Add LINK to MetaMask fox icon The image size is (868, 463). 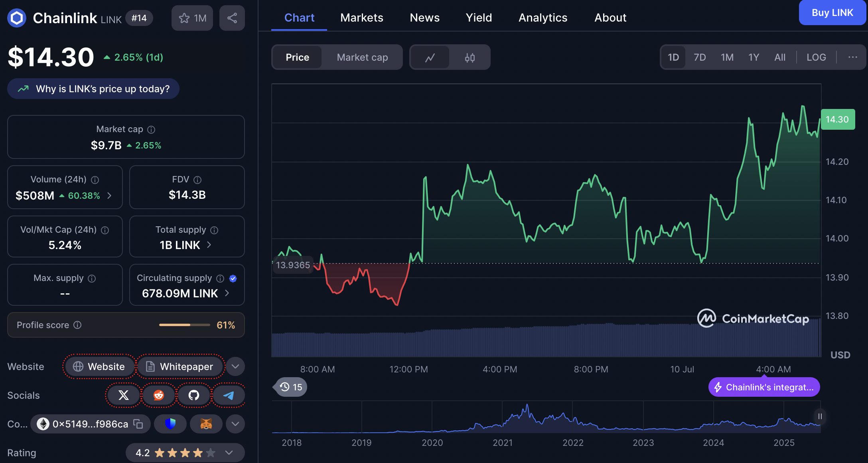pyautogui.click(x=206, y=424)
